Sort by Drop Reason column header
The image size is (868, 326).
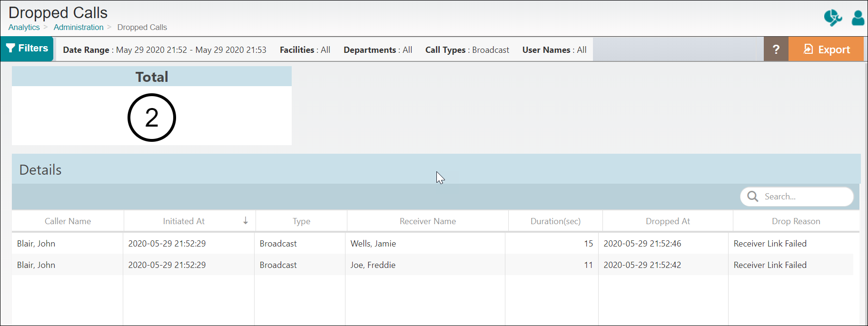click(x=796, y=221)
